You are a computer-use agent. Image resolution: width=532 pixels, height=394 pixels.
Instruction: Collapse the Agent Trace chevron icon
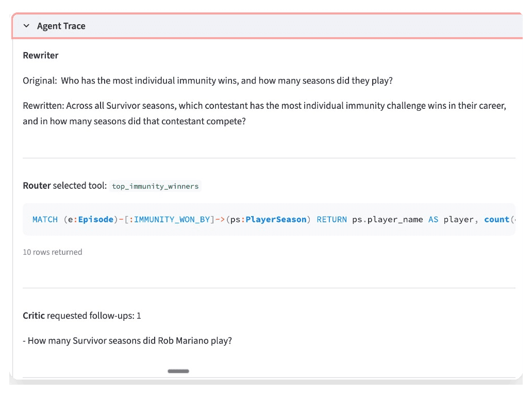point(26,26)
